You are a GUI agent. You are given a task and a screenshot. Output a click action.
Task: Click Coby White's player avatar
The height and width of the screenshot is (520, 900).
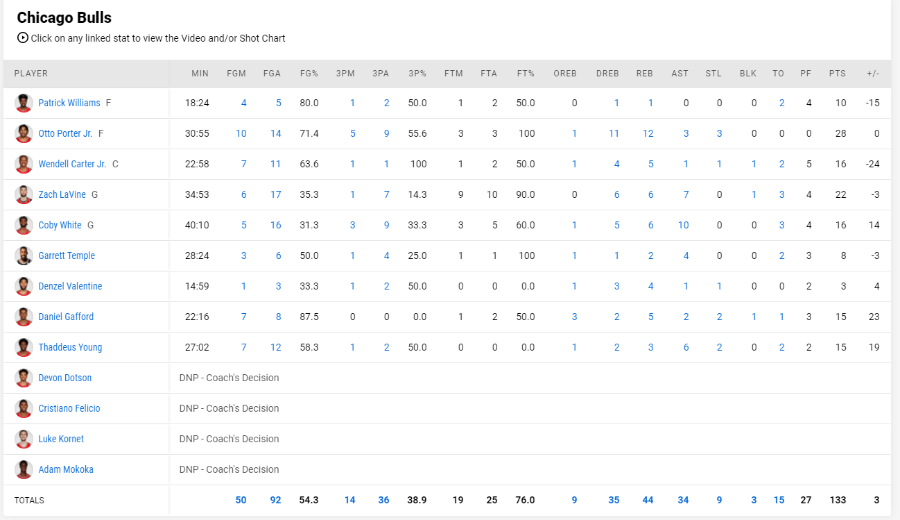tap(24, 225)
